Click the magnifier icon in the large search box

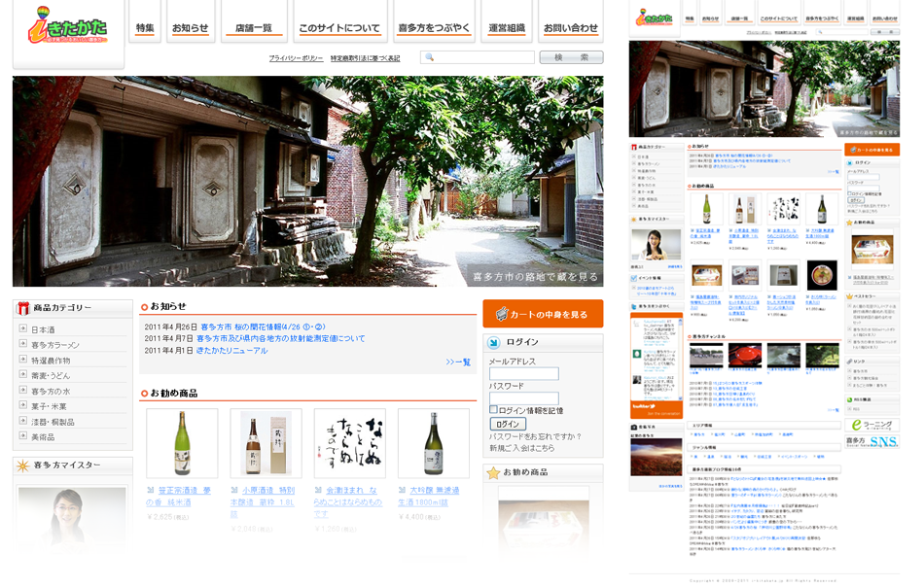[x=430, y=57]
